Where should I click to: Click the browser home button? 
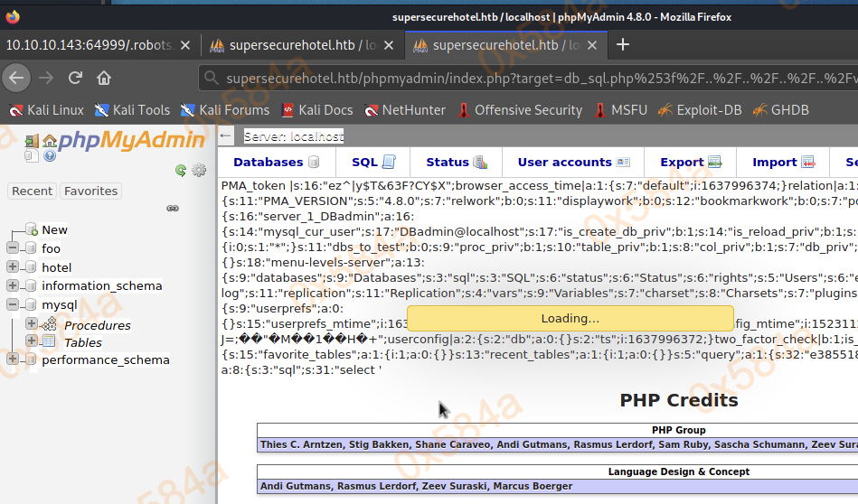[x=104, y=78]
